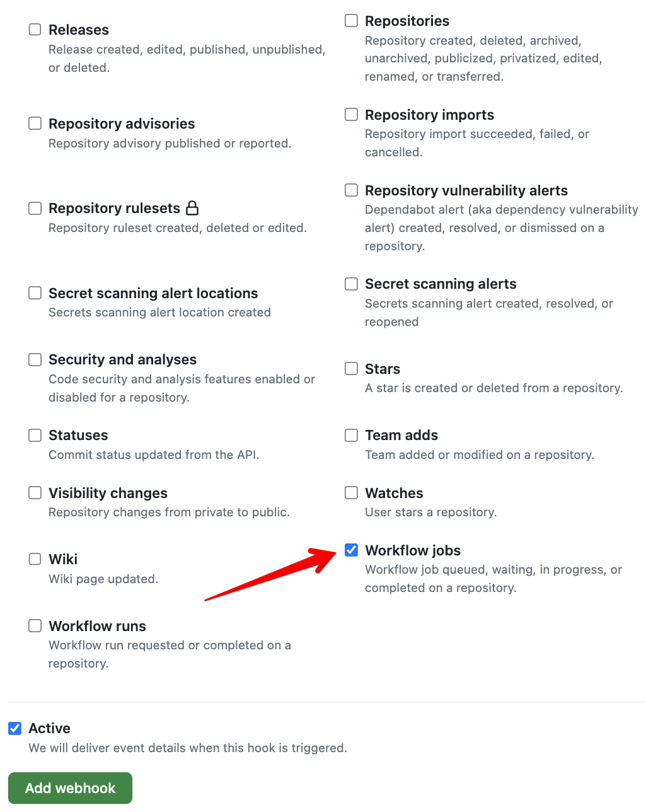The height and width of the screenshot is (812, 646).
Task: Tick the Repositories event checkbox
Action: pos(352,21)
